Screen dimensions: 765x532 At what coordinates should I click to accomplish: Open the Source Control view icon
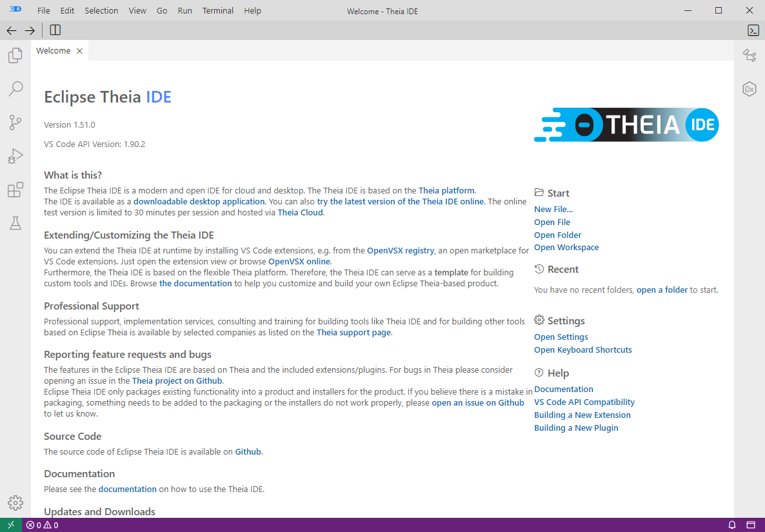pyautogui.click(x=15, y=123)
